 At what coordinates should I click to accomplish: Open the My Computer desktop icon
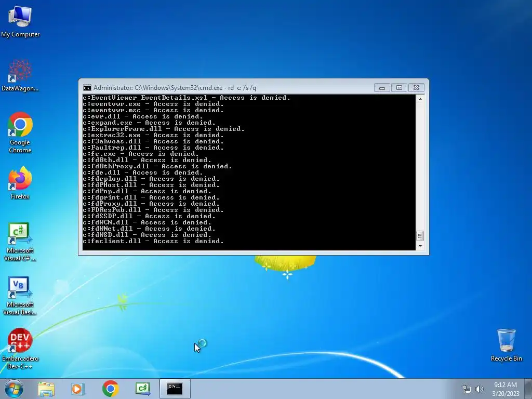coord(20,22)
